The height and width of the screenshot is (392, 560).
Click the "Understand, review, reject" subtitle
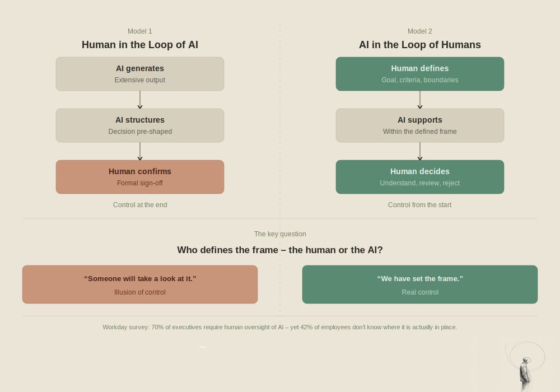pyautogui.click(x=420, y=183)
